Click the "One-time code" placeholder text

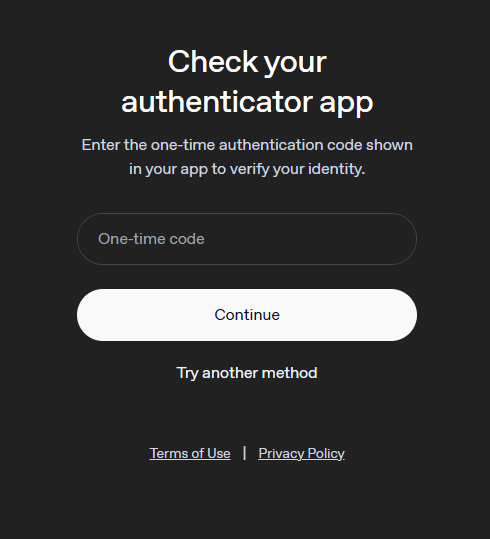pyautogui.click(x=151, y=239)
